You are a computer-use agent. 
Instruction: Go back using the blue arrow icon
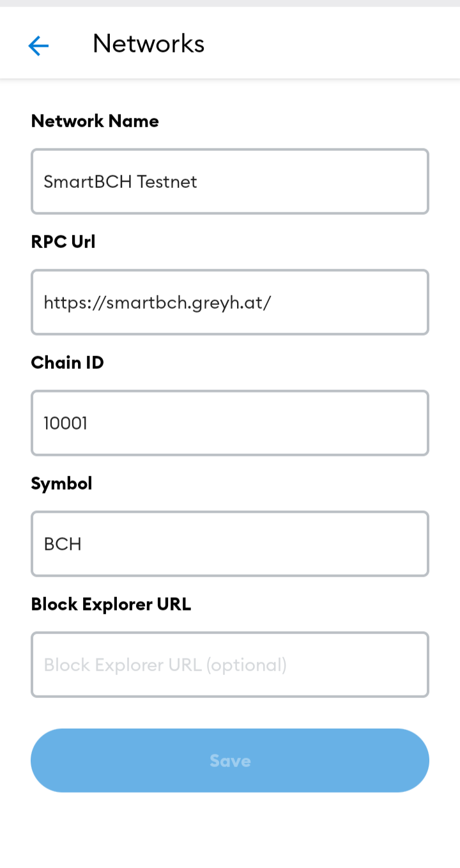pos(38,45)
